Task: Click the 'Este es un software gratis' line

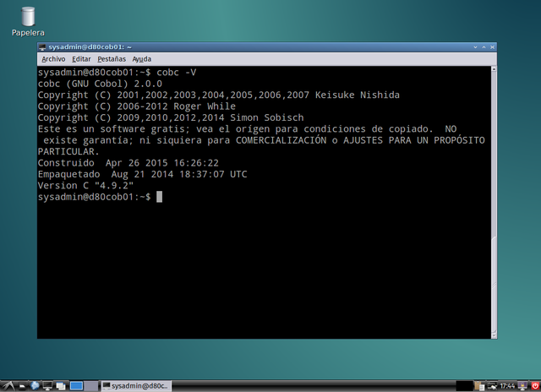Action: (x=248, y=129)
